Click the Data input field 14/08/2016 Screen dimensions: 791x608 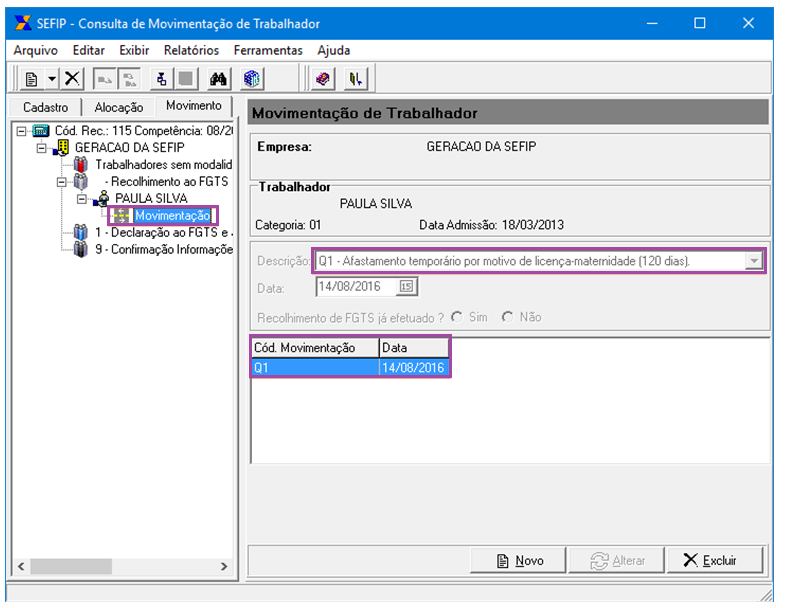(x=357, y=287)
